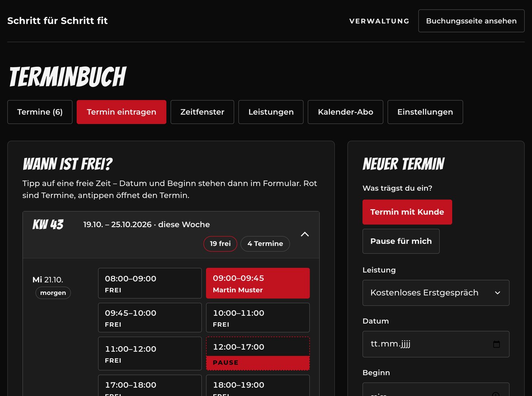Choose the free 09:45–10:00 slot
This screenshot has width=532, height=396.
[x=150, y=317]
